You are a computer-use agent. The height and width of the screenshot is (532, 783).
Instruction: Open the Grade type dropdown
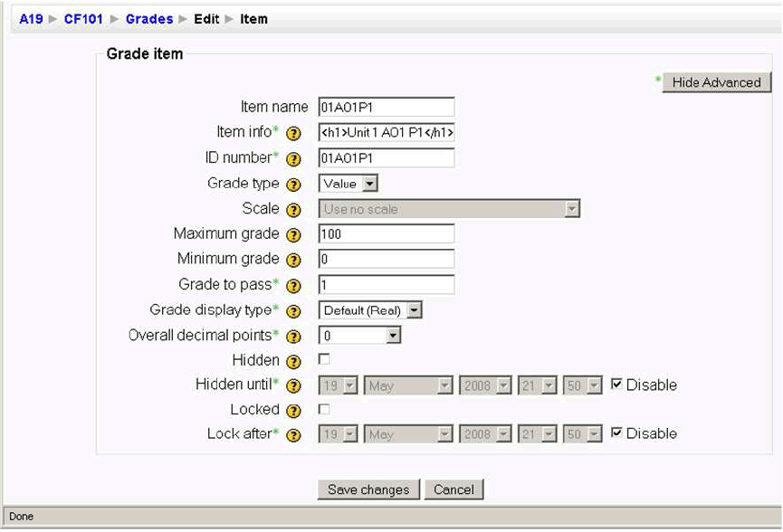(349, 184)
